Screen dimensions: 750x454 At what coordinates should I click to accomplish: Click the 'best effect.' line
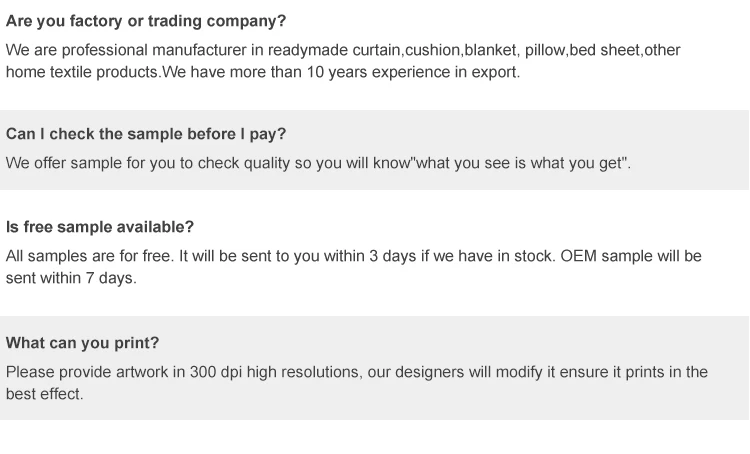[45, 394]
